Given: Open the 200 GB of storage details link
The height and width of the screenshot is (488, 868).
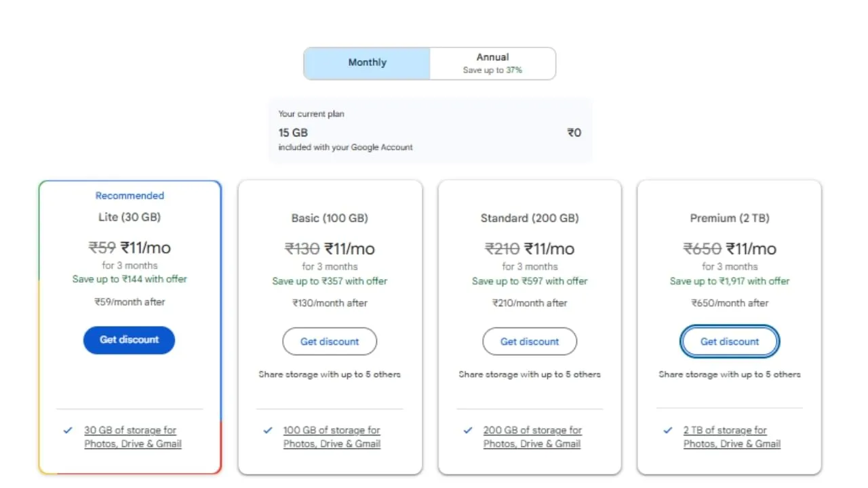Looking at the screenshot, I should tap(531, 436).
